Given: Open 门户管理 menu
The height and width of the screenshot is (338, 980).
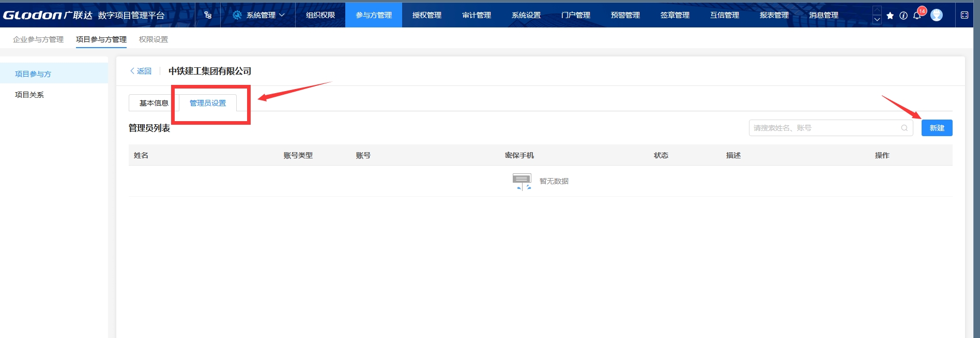Looking at the screenshot, I should (576, 15).
